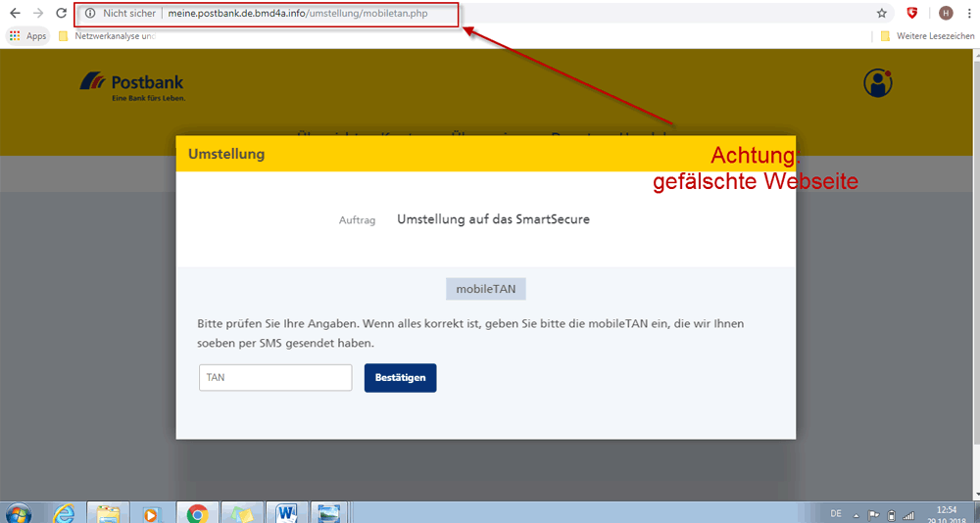Open Windows Media Player from taskbar

pos(152,513)
